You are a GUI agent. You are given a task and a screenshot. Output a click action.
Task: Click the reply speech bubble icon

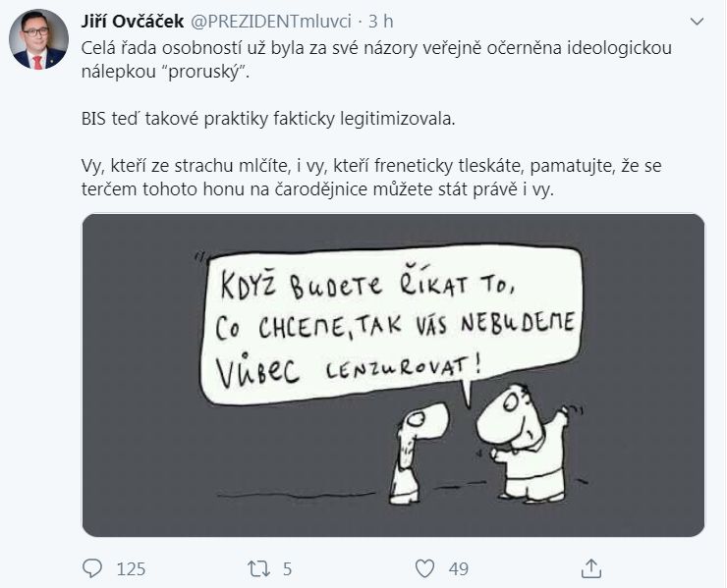[91, 568]
